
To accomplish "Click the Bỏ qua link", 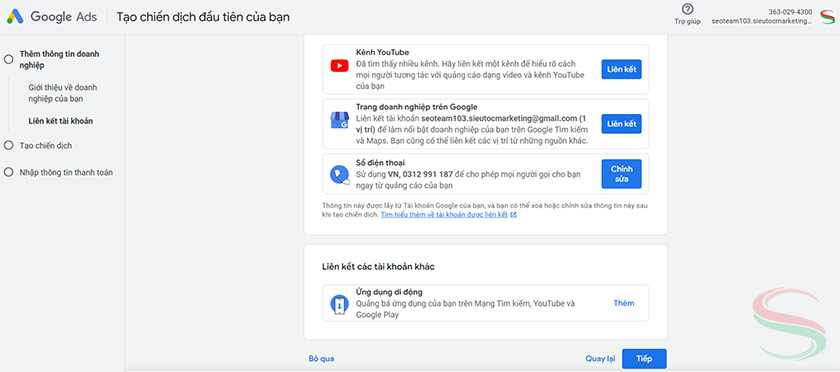I will [x=321, y=359].
